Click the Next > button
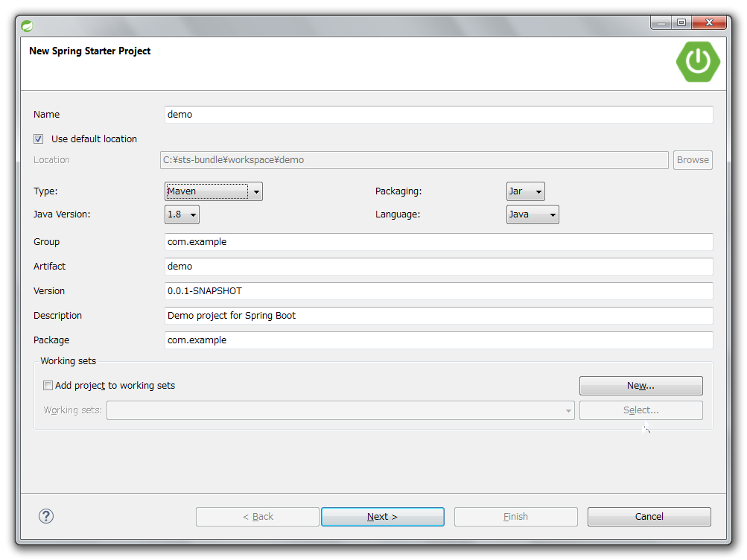Image resolution: width=747 pixels, height=560 pixels. [x=383, y=517]
